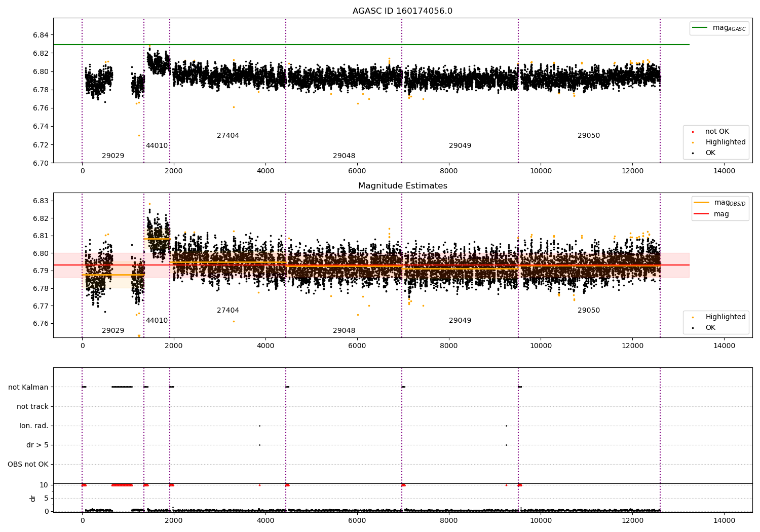Image resolution: width=760 pixels, height=532 pixels.
Task: Click the 'not track' axis label
Action: coord(32,406)
